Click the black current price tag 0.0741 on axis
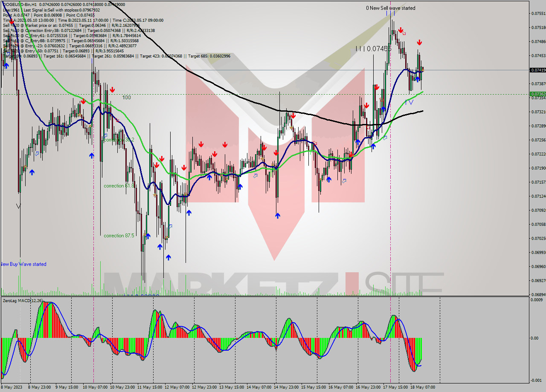 pyautogui.click(x=537, y=70)
